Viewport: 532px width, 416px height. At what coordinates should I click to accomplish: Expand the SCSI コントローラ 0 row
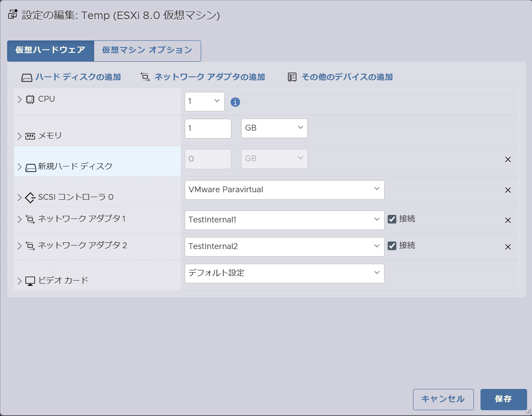point(20,198)
